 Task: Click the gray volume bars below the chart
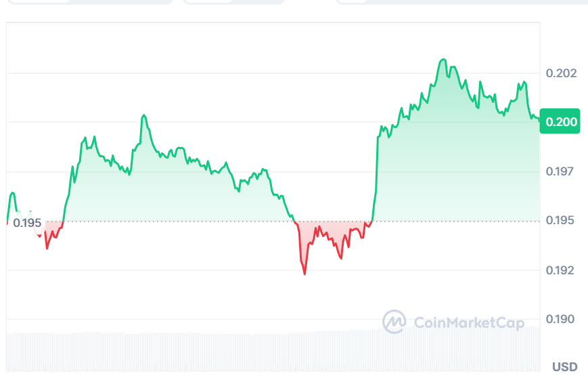[271, 351]
